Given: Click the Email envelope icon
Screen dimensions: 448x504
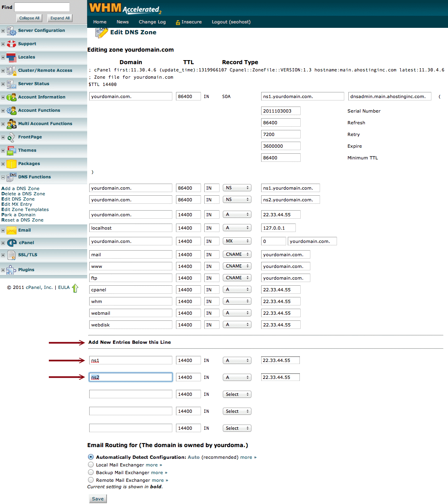Looking at the screenshot, I should [x=11, y=230].
